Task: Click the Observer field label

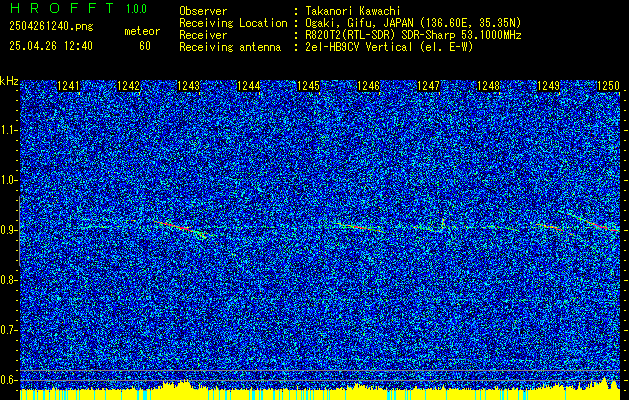Action: [203, 11]
